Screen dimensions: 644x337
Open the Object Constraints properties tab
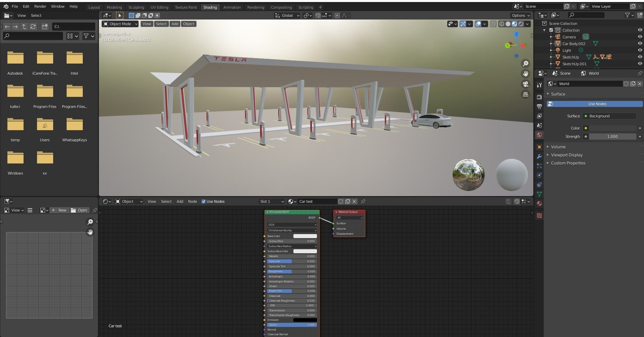[x=539, y=185]
